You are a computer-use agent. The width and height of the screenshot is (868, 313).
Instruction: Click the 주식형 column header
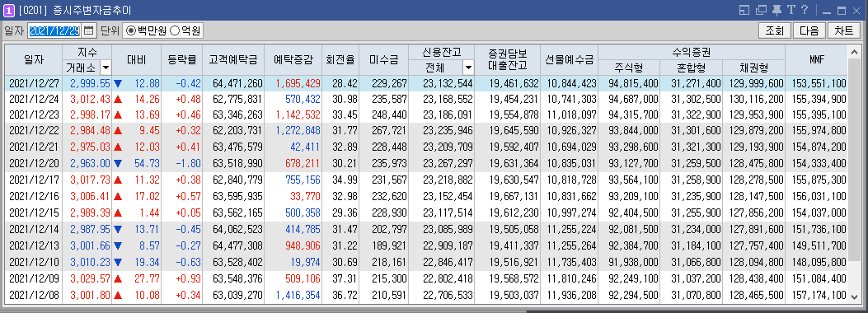[629, 68]
